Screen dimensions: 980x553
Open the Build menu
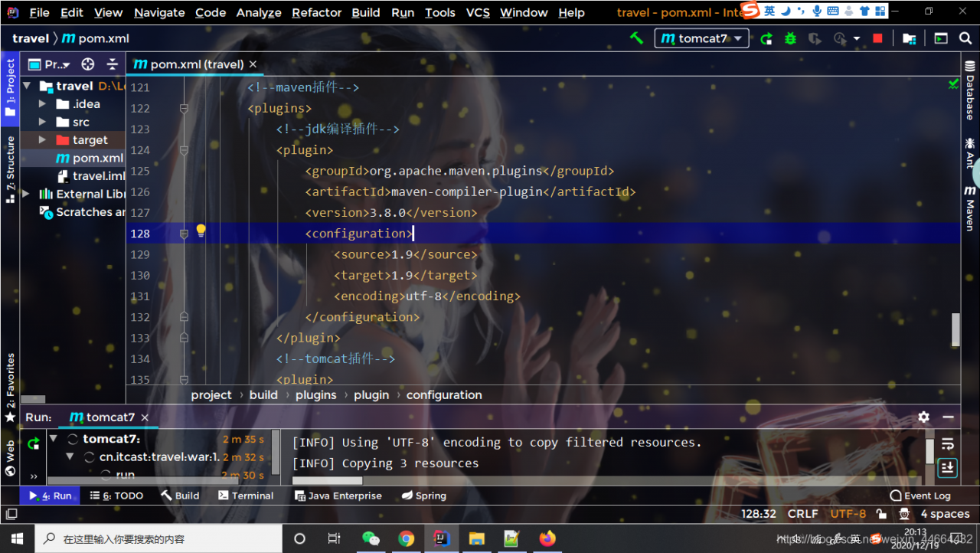366,12
